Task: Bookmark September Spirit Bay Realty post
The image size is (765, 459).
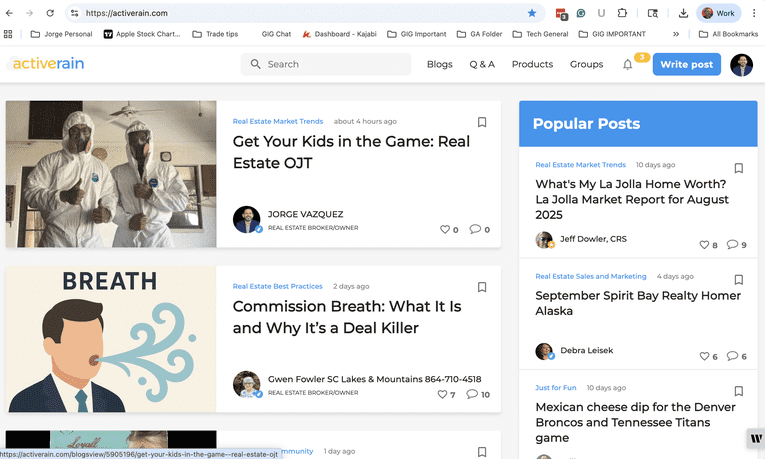Action: (x=739, y=280)
